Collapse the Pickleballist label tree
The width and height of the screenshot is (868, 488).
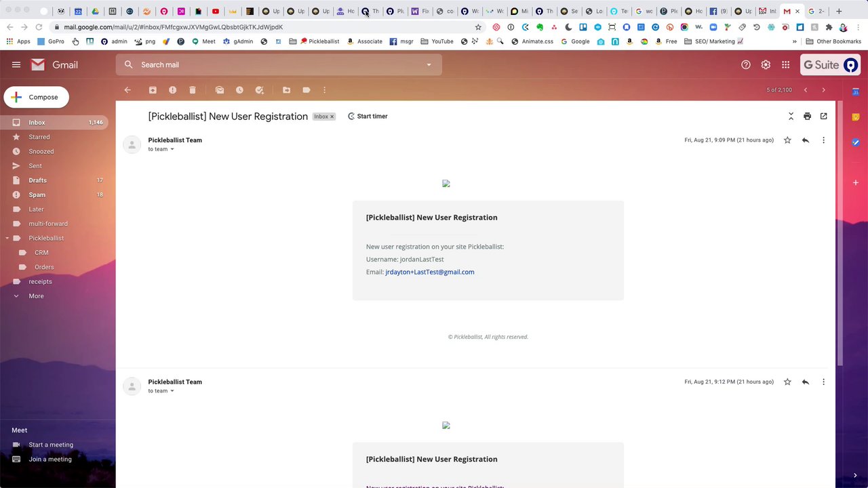(x=7, y=239)
